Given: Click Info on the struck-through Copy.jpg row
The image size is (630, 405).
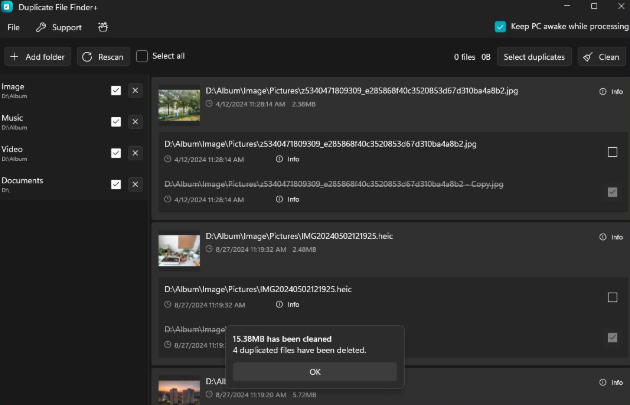Looking at the screenshot, I should click(x=287, y=199).
